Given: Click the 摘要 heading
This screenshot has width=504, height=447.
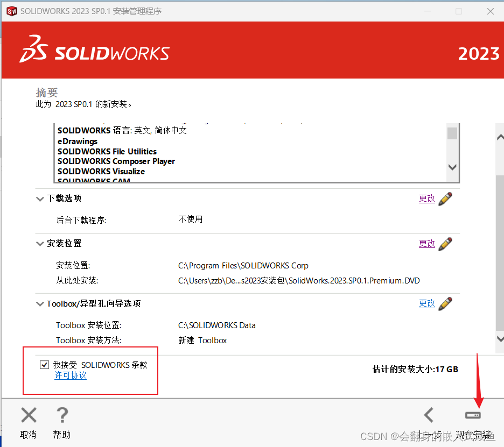Looking at the screenshot, I should point(47,93).
